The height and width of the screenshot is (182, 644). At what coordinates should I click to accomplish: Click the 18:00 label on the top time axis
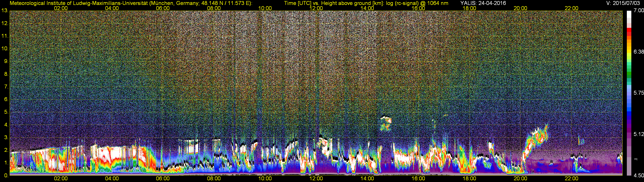point(469,8)
